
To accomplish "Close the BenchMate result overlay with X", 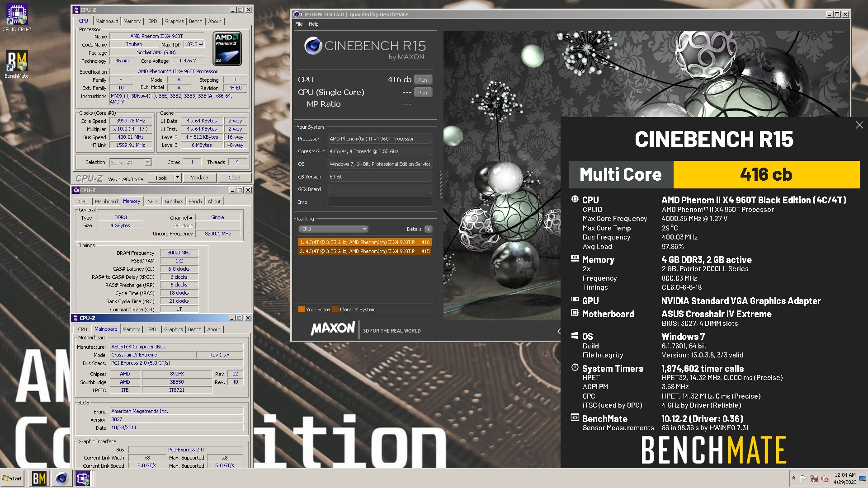I will (x=859, y=125).
